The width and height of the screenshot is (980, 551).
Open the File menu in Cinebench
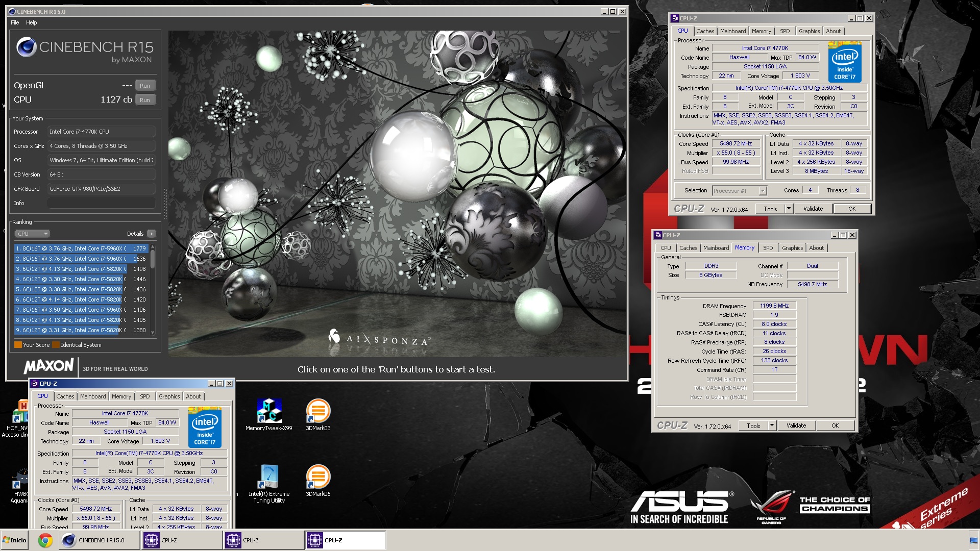[15, 22]
